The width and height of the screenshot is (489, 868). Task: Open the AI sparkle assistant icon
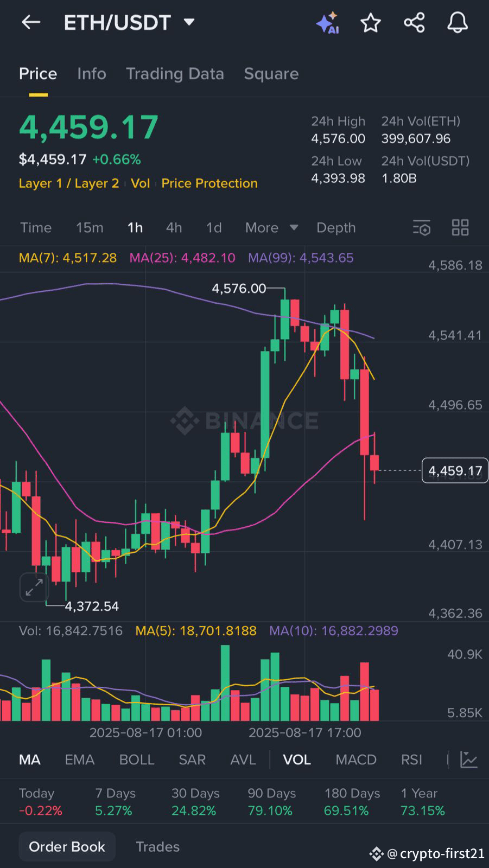(327, 23)
